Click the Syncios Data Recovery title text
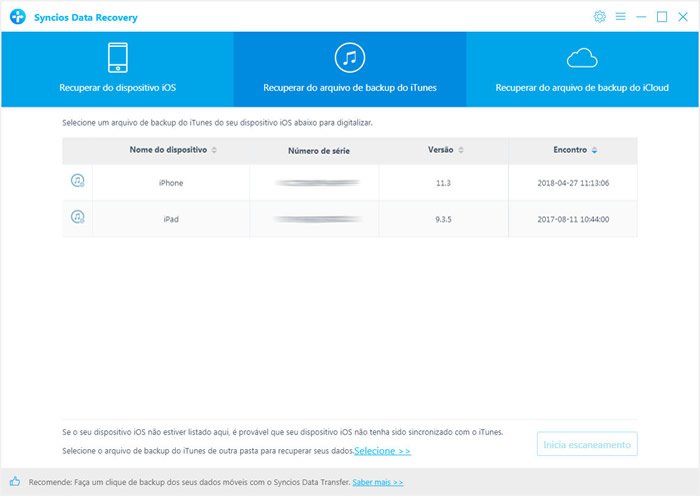 click(x=86, y=18)
